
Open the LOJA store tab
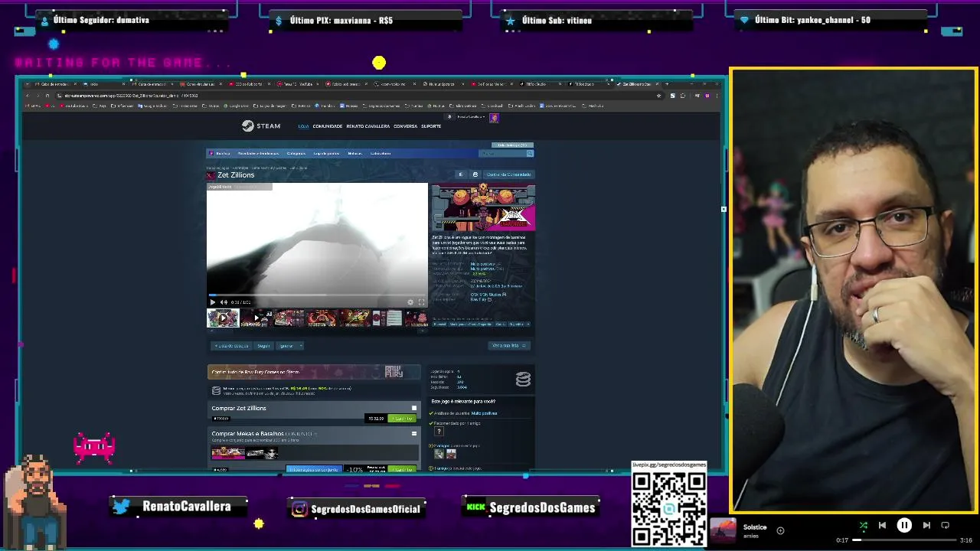coord(303,126)
